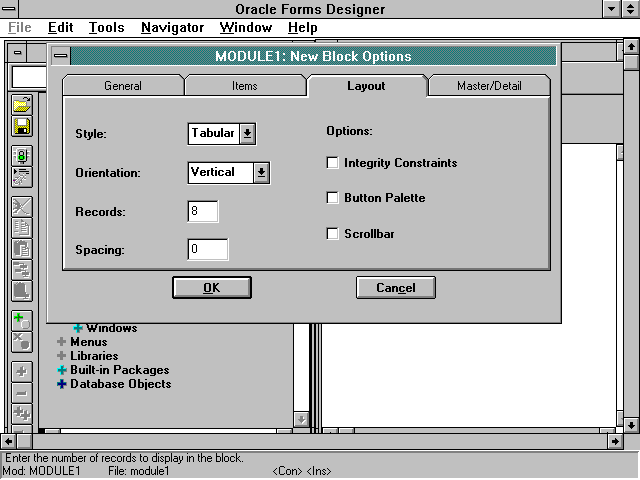Expand the Built-in Packages node

(62, 370)
